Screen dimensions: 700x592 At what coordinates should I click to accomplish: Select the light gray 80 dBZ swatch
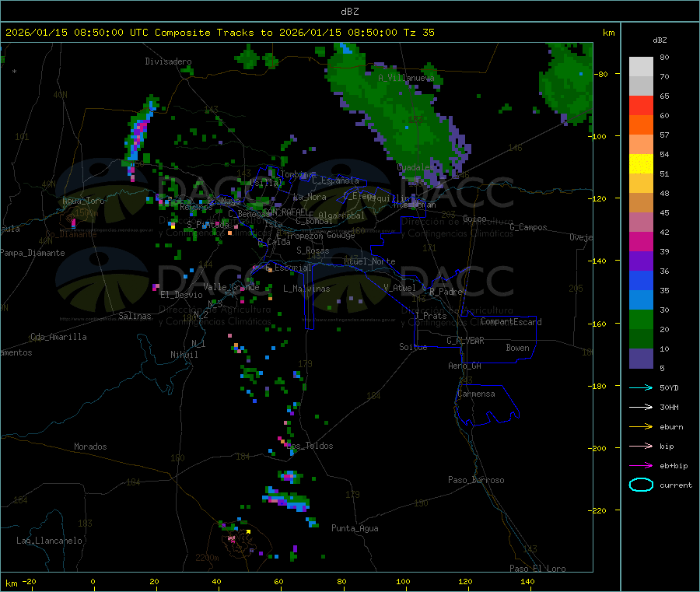click(641, 67)
